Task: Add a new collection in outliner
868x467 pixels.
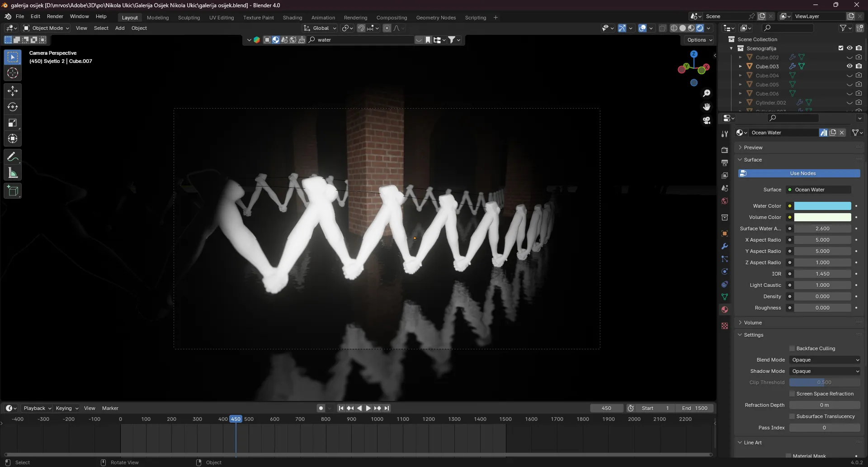Action: click(860, 28)
